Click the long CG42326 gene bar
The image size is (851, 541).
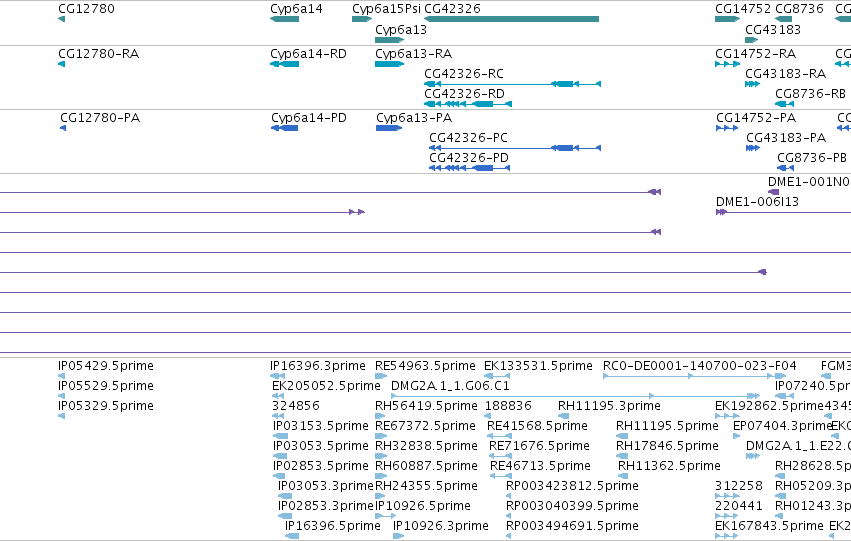click(x=511, y=19)
